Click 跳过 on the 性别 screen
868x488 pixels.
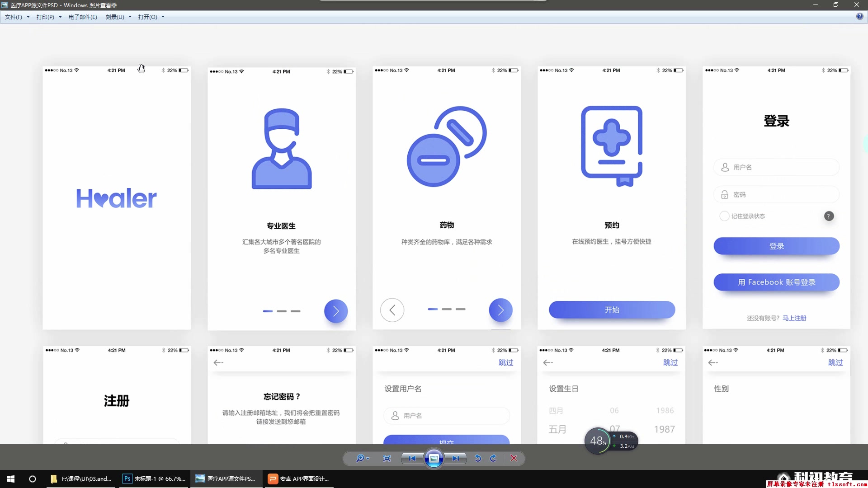[835, 362]
